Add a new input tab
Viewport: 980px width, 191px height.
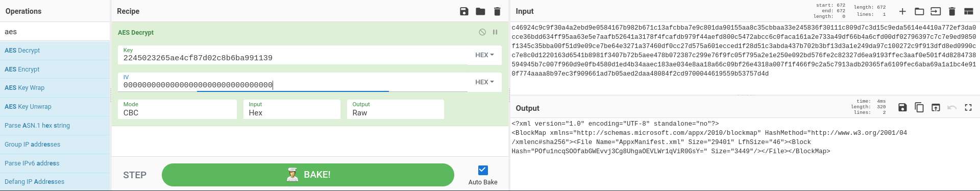[x=902, y=11]
